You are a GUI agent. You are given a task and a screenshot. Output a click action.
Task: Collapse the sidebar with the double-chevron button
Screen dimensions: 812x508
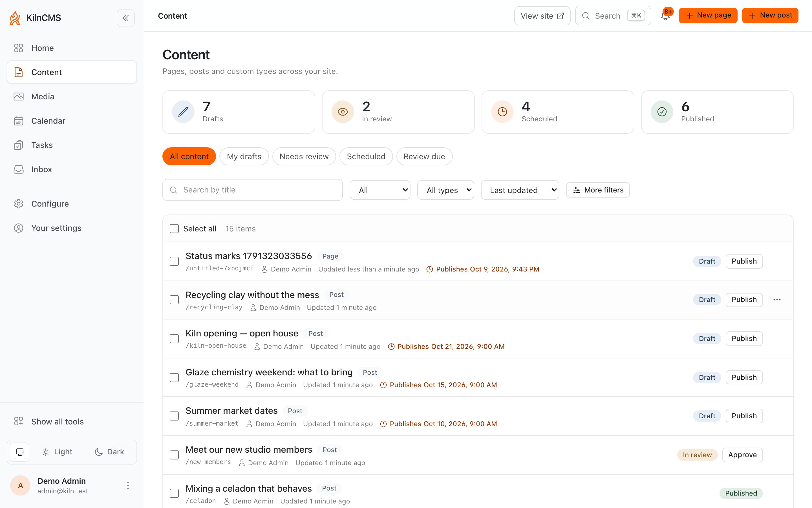(125, 18)
